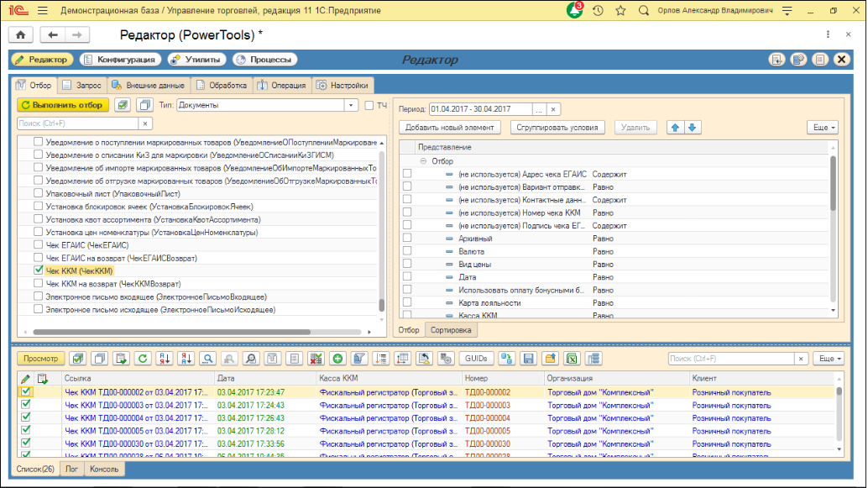
Task: Click the favorites star icon
Action: point(620,11)
